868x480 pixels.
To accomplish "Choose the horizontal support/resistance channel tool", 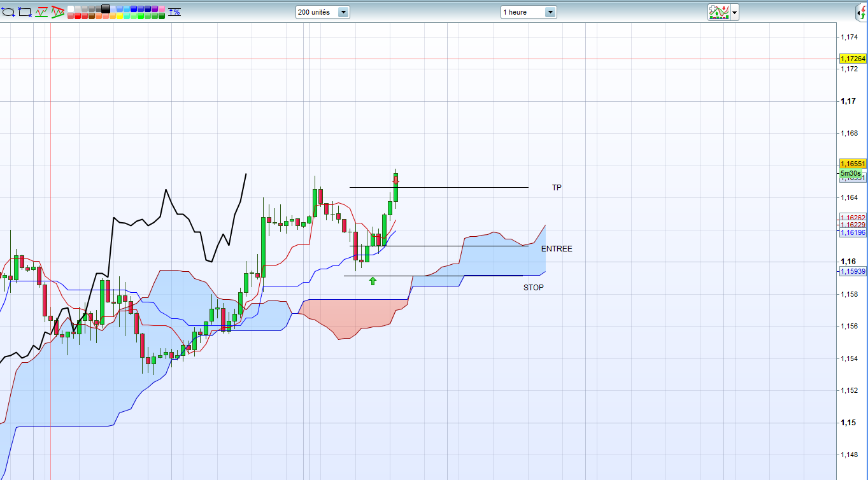I will point(41,11).
